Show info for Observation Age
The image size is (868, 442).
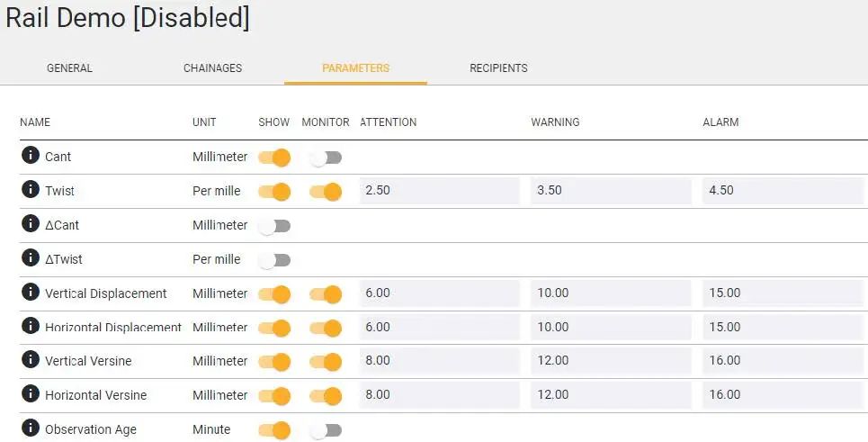point(31,428)
